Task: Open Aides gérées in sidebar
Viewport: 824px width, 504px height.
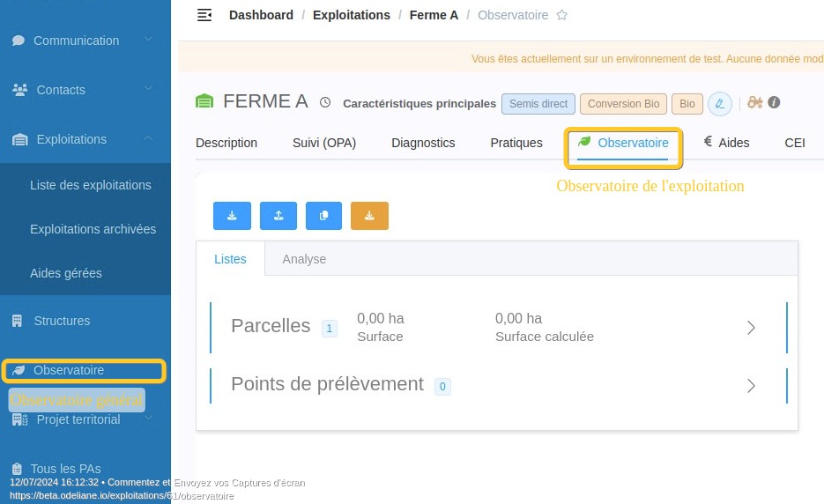Action: (66, 273)
